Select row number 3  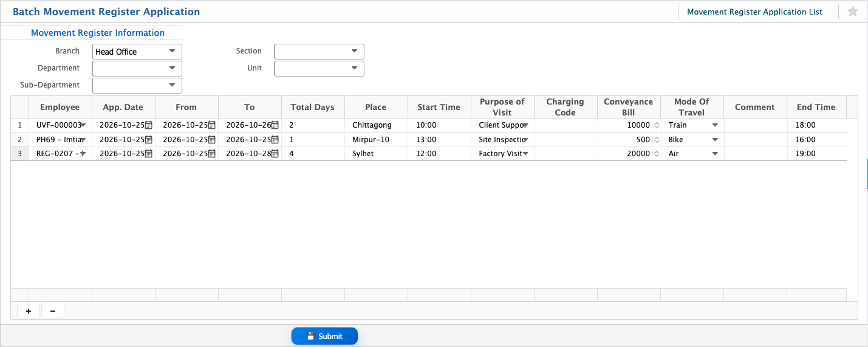(19, 154)
